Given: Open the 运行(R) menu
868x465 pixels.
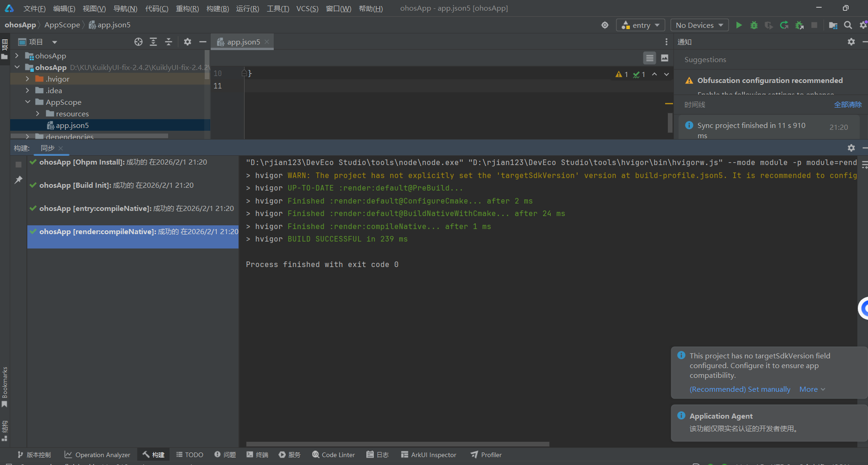Looking at the screenshot, I should click(247, 8).
